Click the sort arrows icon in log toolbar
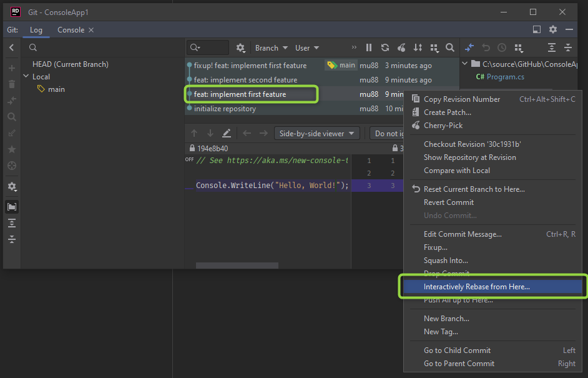Image resolution: width=588 pixels, height=378 pixels. click(418, 47)
